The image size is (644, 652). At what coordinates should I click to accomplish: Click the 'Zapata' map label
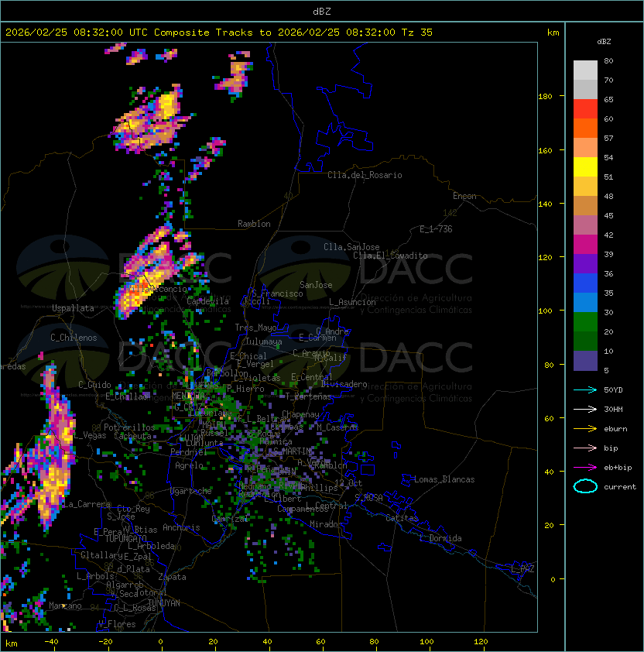172,577
